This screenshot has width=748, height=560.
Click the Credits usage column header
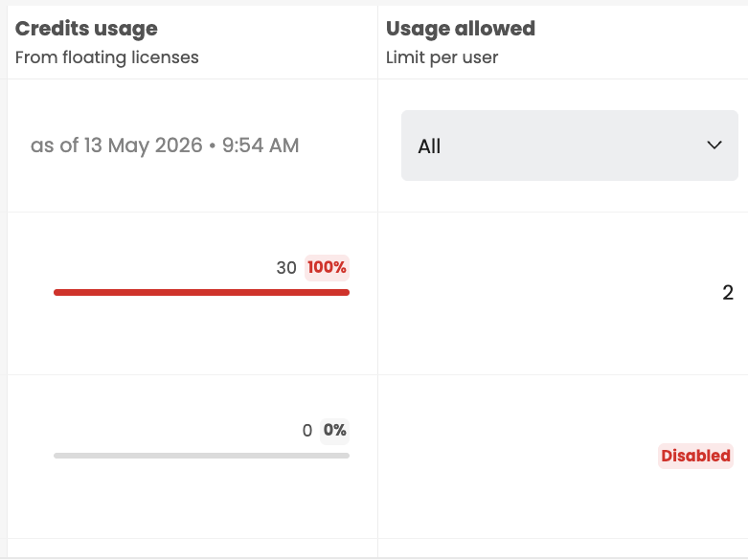click(86, 29)
